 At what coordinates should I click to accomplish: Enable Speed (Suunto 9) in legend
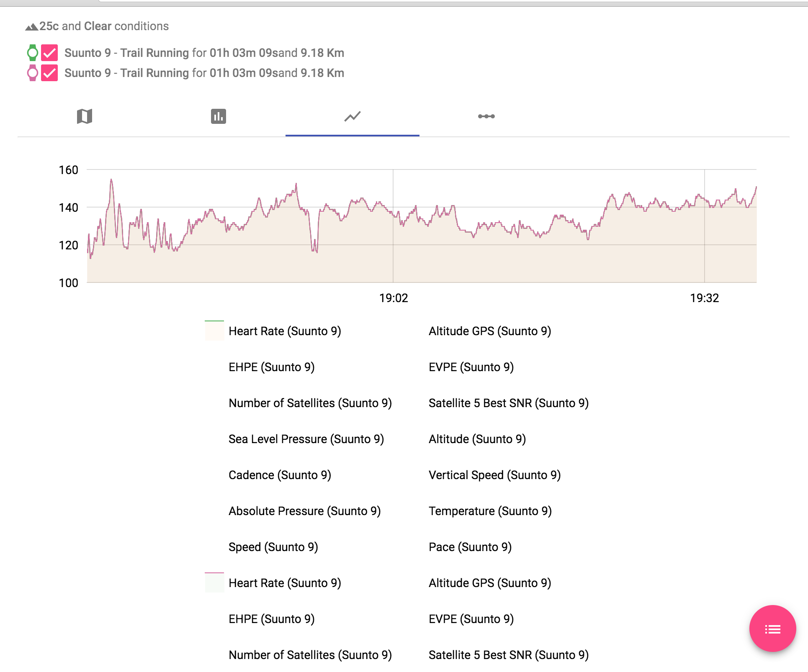(x=273, y=547)
